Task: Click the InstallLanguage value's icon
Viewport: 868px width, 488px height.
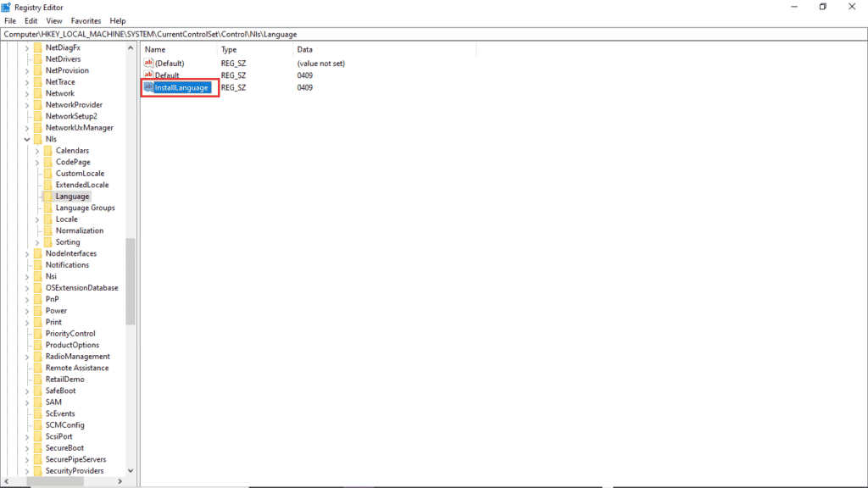Action: [148, 87]
